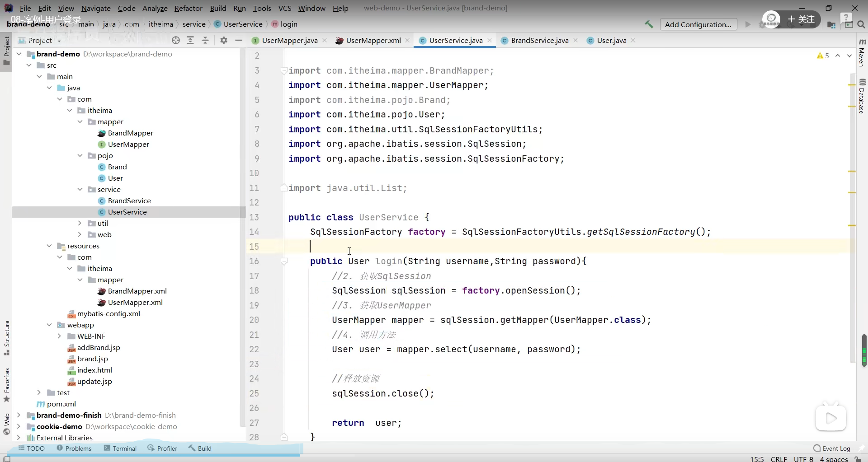Viewport: 868px width, 462px height.
Task: Close the UserMapper.java tab
Action: tap(325, 40)
